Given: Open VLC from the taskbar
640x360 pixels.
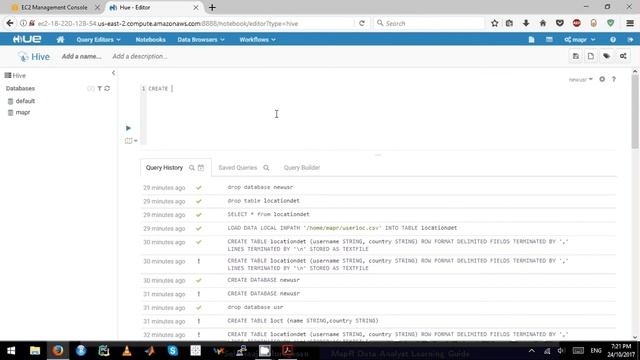Looking at the screenshot, I should pos(127,351).
